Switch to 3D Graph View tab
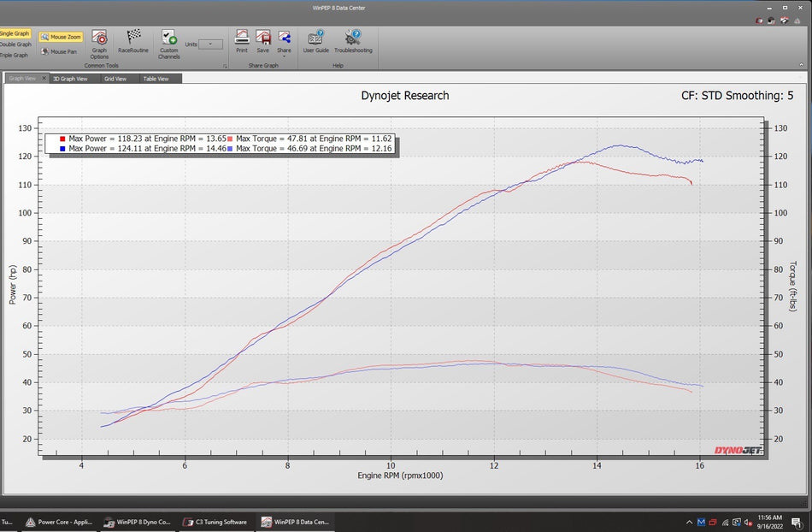Image resolution: width=812 pixels, height=532 pixels. click(x=69, y=79)
